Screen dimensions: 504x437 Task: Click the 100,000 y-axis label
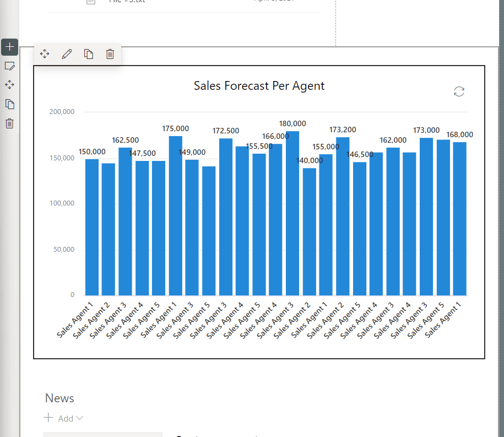click(62, 203)
